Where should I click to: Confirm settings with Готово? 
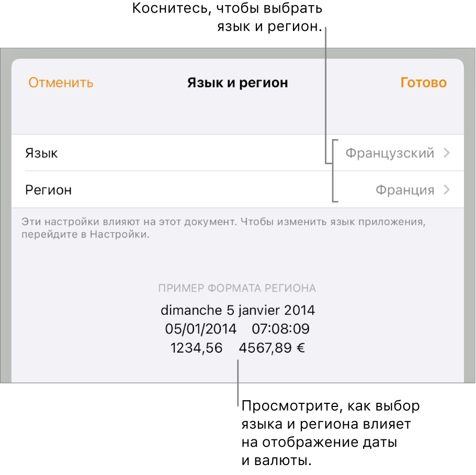tap(424, 83)
